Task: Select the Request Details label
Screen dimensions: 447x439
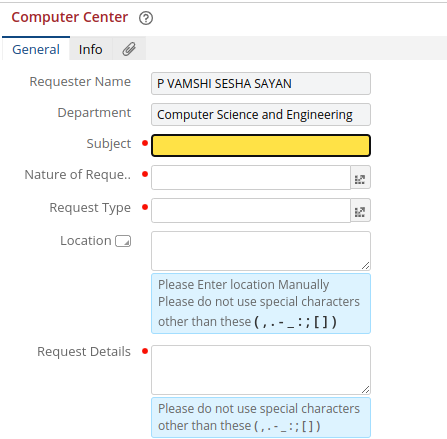Action: click(84, 352)
